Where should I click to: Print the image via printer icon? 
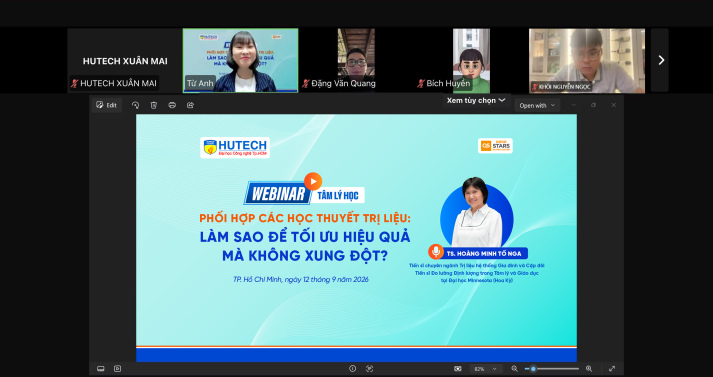[x=172, y=105]
